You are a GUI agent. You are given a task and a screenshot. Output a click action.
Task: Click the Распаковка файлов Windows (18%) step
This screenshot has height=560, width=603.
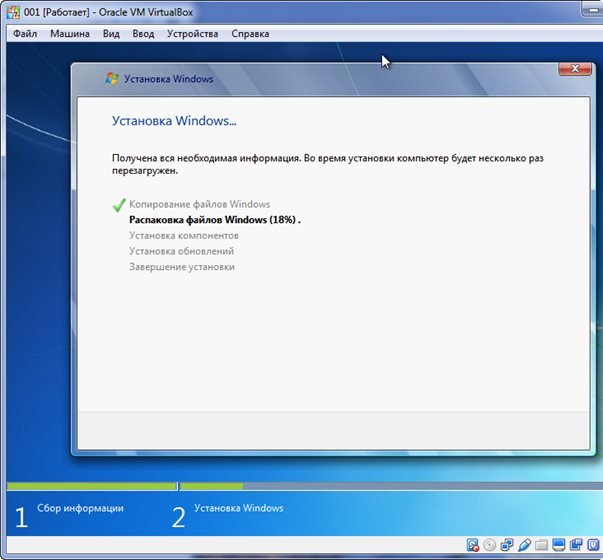click(215, 220)
